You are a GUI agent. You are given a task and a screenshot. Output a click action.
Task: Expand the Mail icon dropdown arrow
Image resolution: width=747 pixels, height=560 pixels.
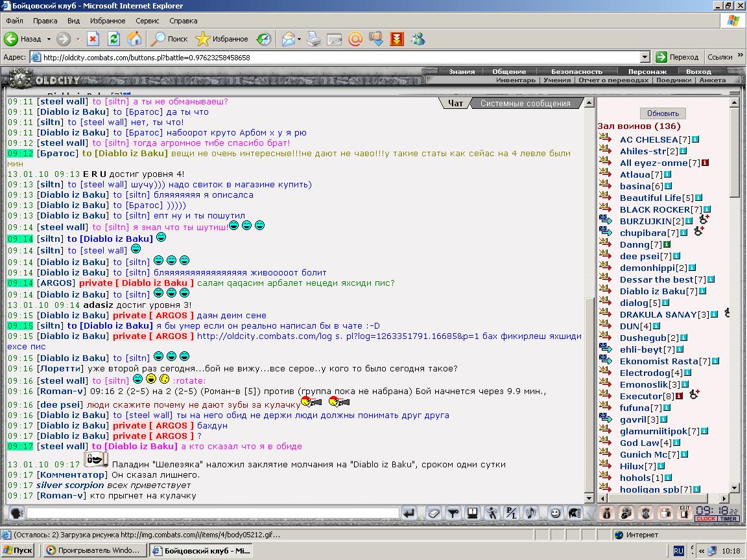coord(299,39)
